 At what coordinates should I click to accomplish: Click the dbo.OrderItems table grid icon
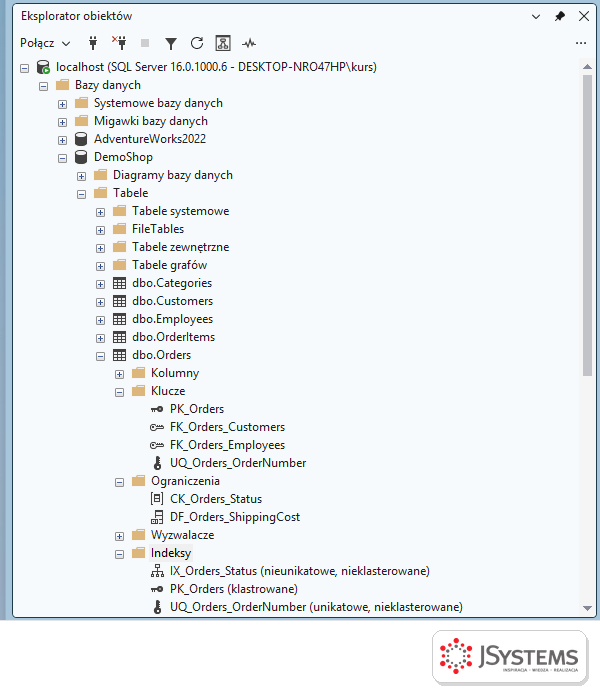pos(119,337)
